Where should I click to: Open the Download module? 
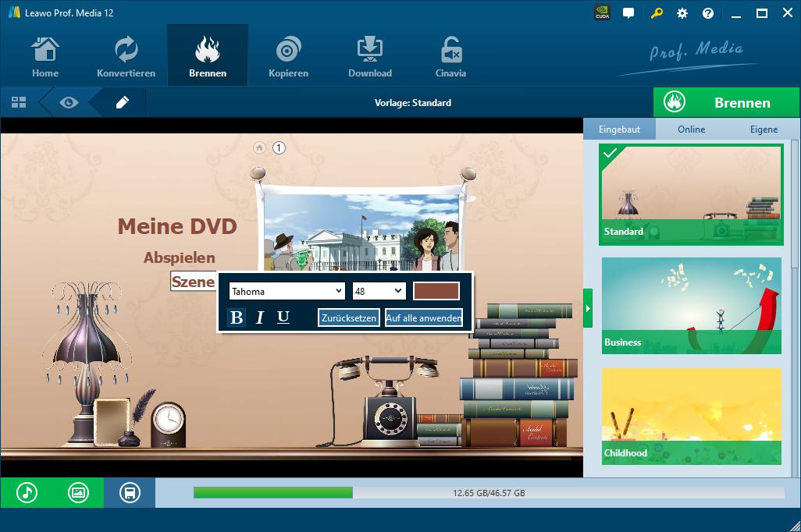coord(370,57)
